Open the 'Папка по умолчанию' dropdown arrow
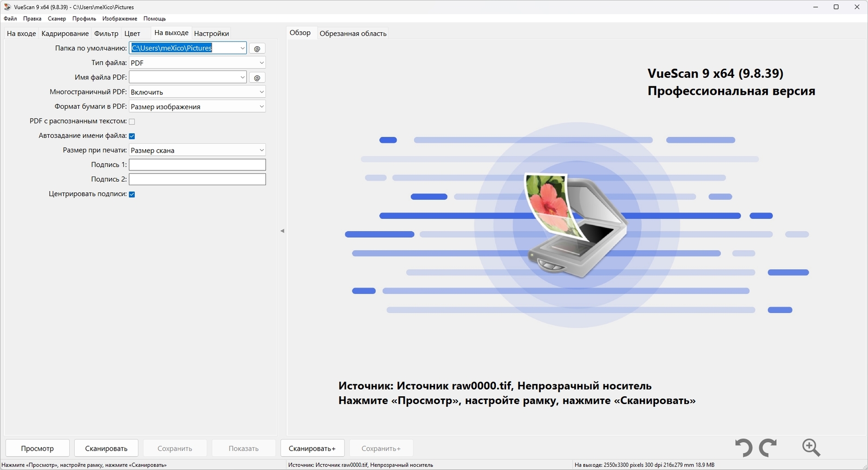 [243, 48]
